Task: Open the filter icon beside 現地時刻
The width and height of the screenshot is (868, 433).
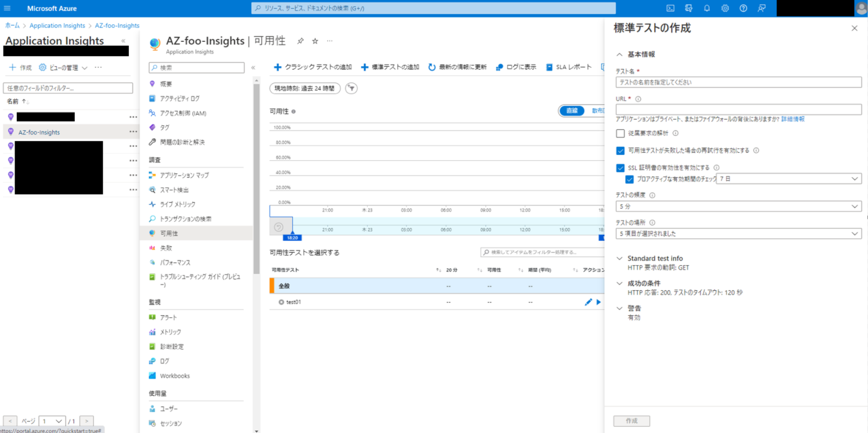Action: tap(351, 88)
